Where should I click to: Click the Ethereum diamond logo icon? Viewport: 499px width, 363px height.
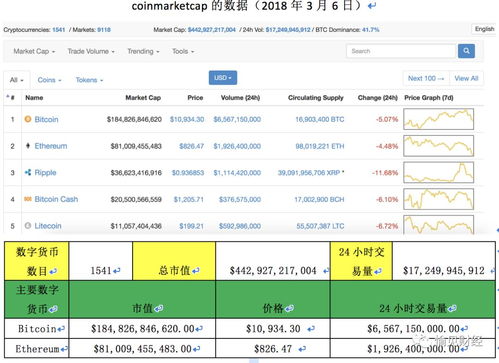[x=28, y=146]
